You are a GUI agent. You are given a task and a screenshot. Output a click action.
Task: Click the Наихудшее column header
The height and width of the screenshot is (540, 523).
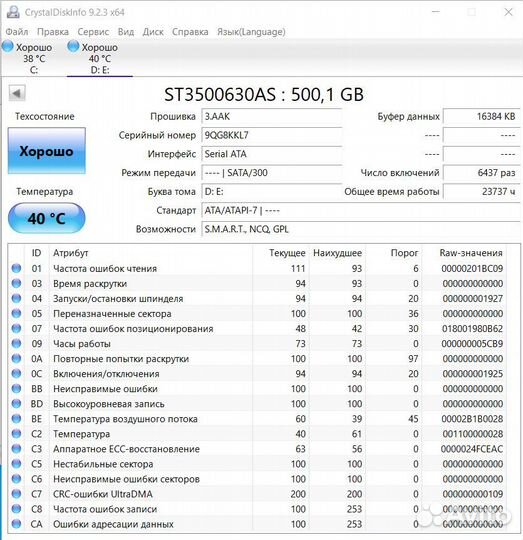tap(337, 253)
